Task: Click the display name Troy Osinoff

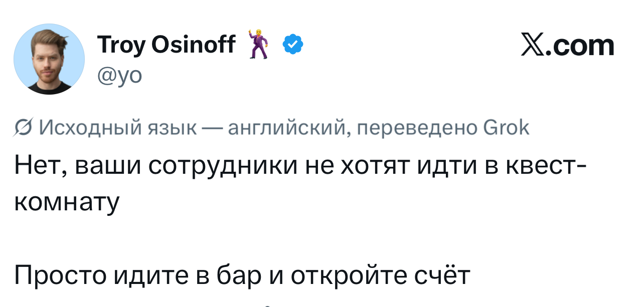Action: pos(166,45)
